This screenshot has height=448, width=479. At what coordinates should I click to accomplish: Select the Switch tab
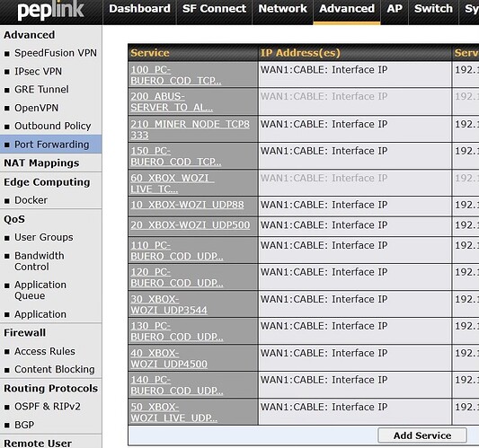tap(433, 9)
